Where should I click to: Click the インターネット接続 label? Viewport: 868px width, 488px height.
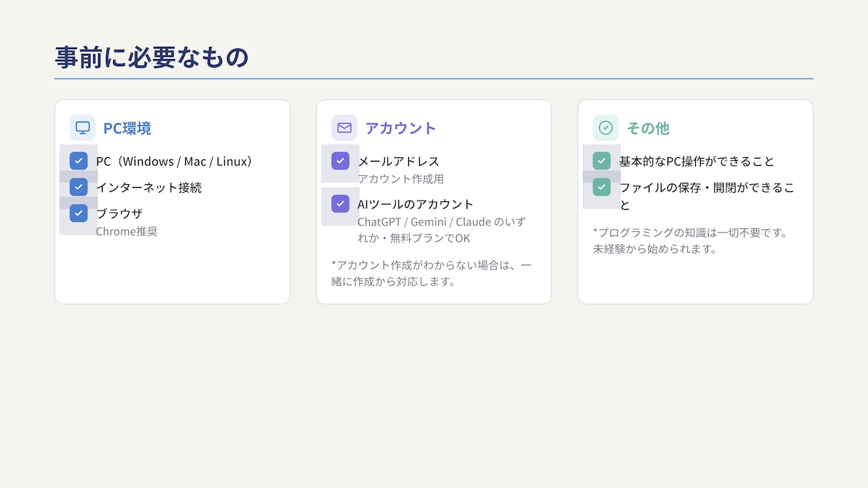pos(149,188)
